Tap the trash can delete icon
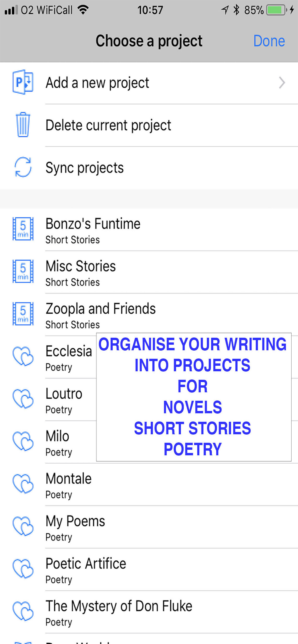This screenshot has height=644, width=298. pos(23,125)
